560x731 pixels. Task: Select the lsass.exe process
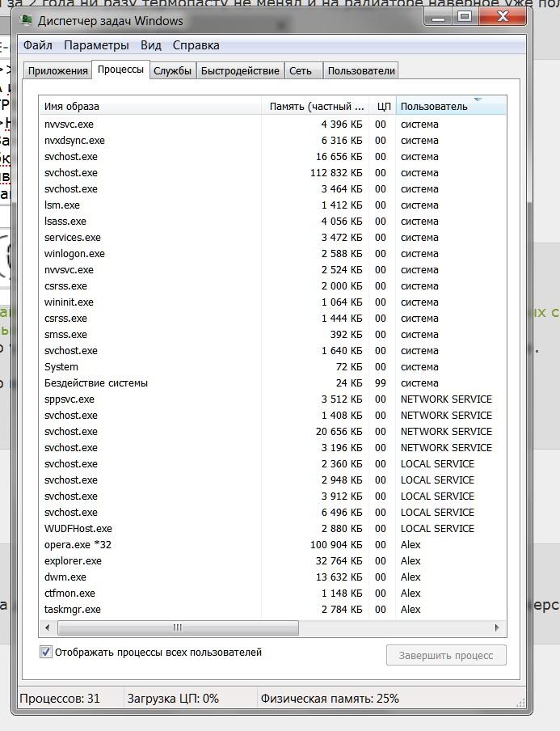(272, 221)
